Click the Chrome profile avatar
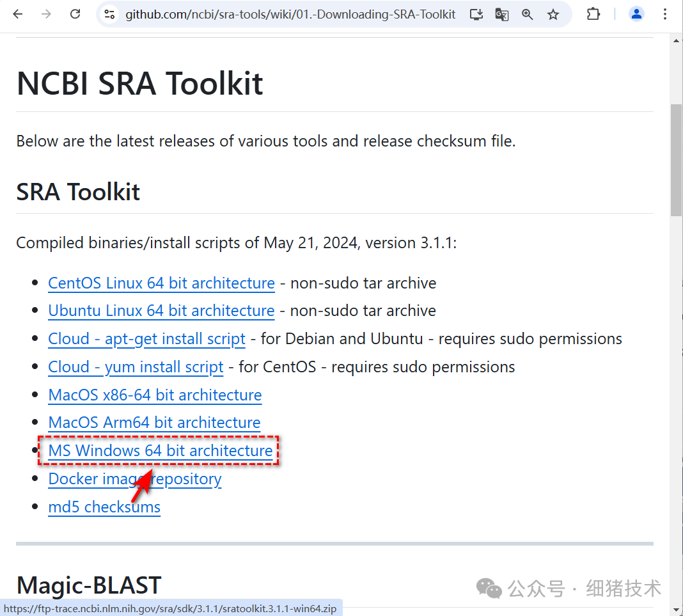The image size is (683, 616). pos(636,14)
